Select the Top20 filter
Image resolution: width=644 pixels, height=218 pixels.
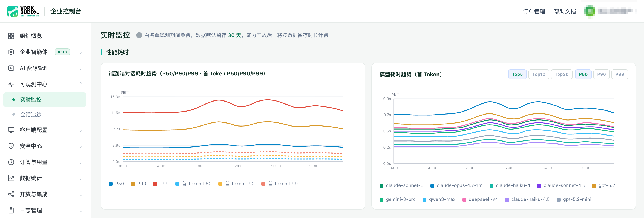[x=561, y=74]
